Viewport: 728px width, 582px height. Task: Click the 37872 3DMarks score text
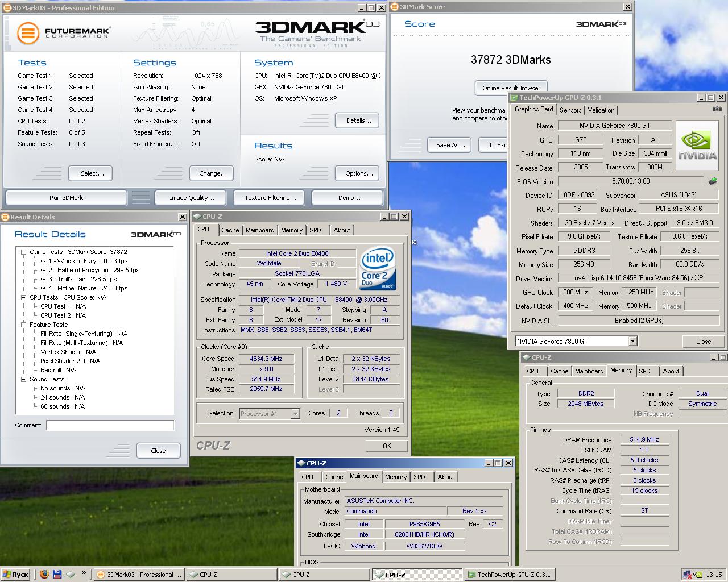click(x=511, y=60)
